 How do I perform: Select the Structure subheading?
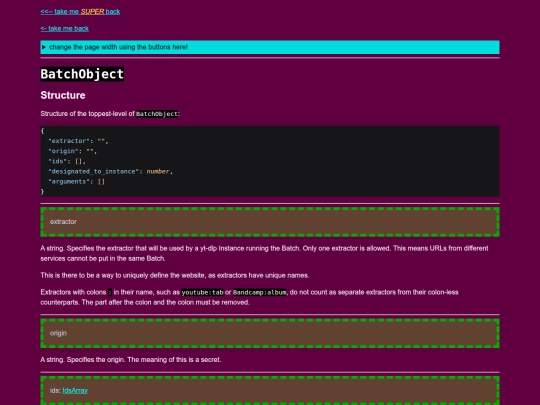63,95
